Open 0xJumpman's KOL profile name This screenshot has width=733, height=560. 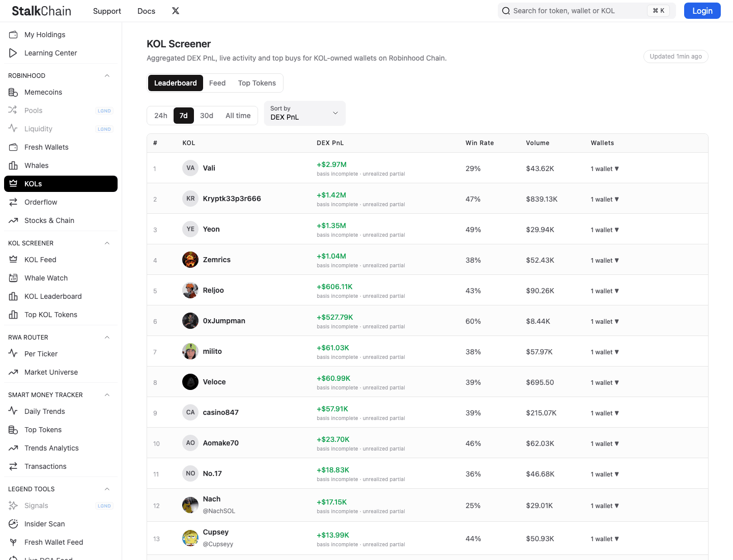[224, 321]
